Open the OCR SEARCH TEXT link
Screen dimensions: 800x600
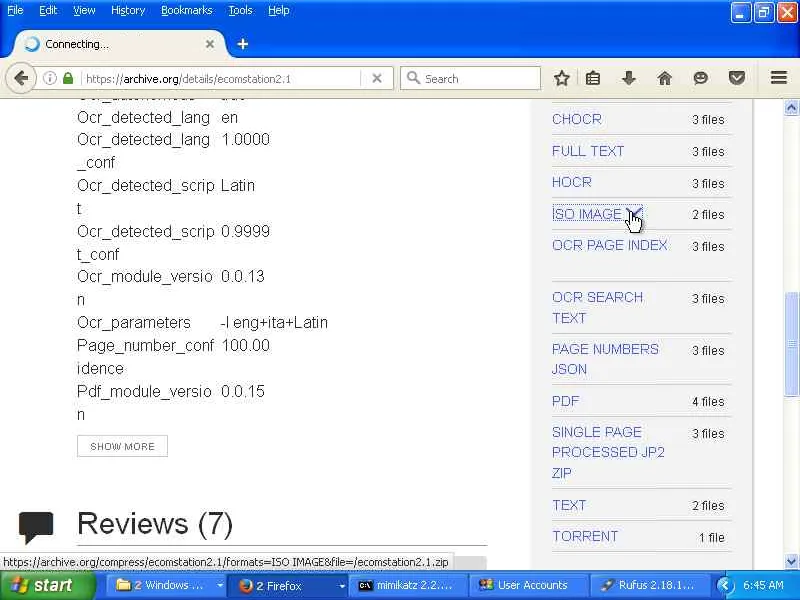tap(597, 307)
